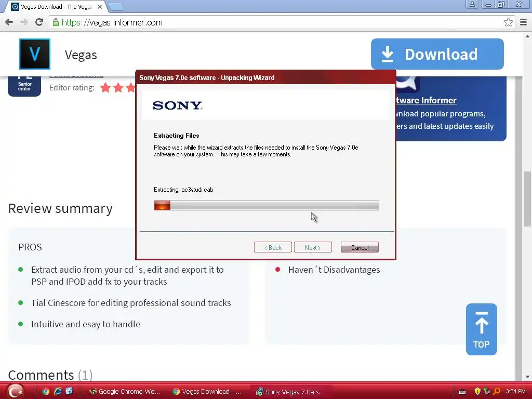This screenshot has height=399, width=532.
Task: Click the address bar URL field
Action: tap(282, 22)
